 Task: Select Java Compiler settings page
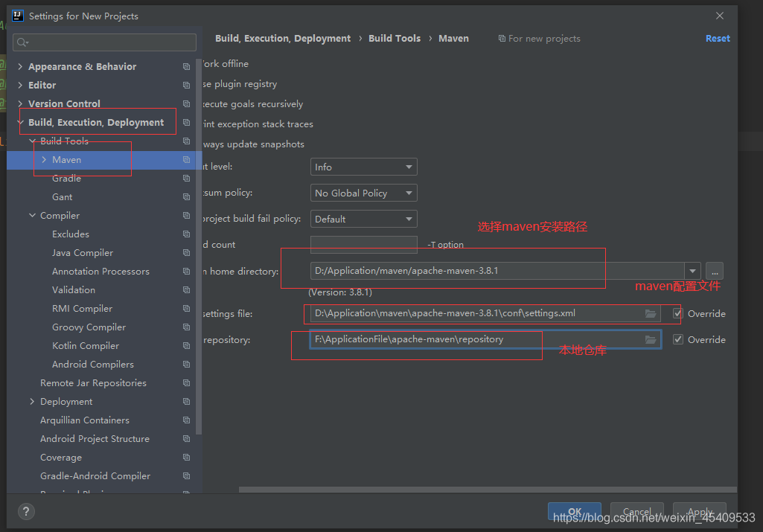(83, 253)
